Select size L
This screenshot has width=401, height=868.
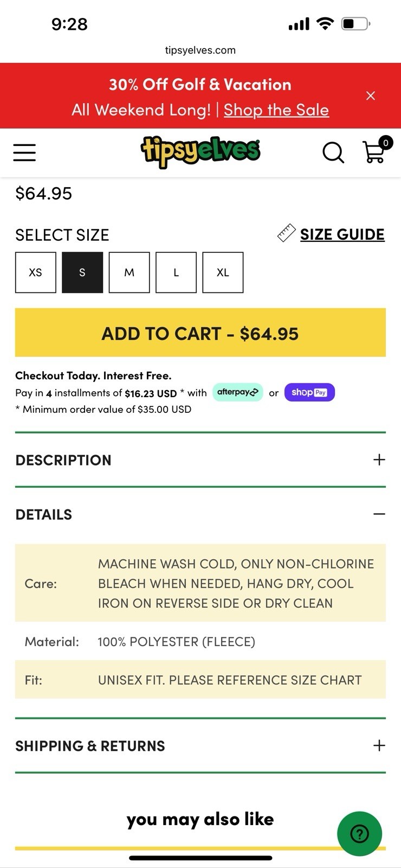[176, 272]
